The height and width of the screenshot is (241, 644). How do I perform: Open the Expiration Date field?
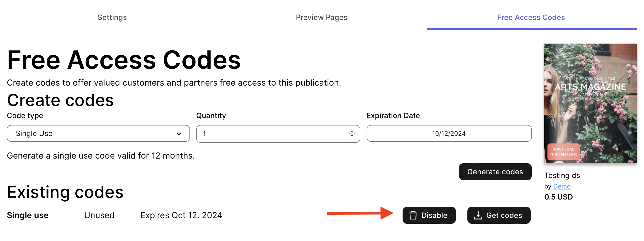point(449,133)
